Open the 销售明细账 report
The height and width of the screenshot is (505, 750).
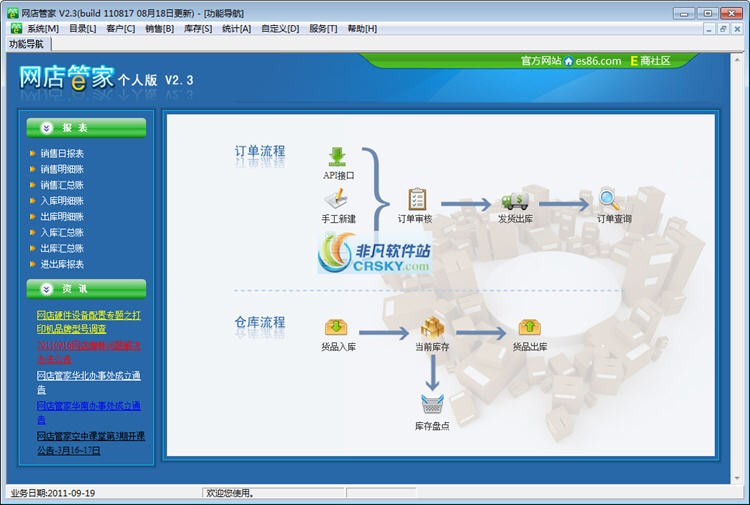(62, 169)
